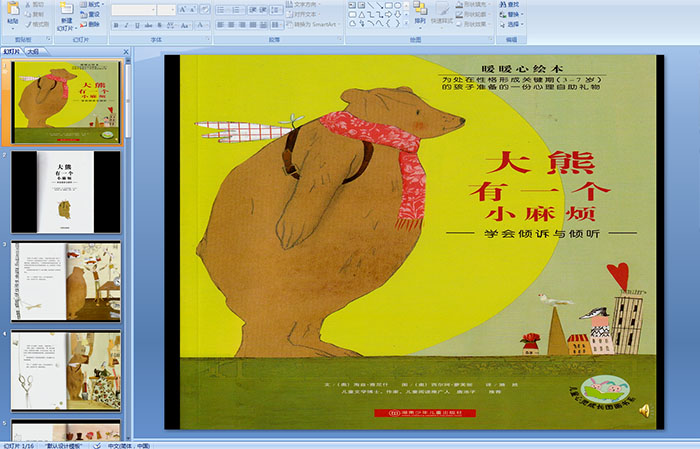Screen dimensions: 700x449
Task: Apply Bullets list formatting
Action: click(x=223, y=10)
